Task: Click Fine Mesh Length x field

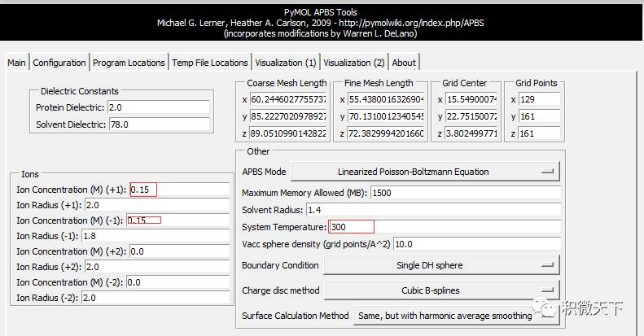Action: click(386, 99)
